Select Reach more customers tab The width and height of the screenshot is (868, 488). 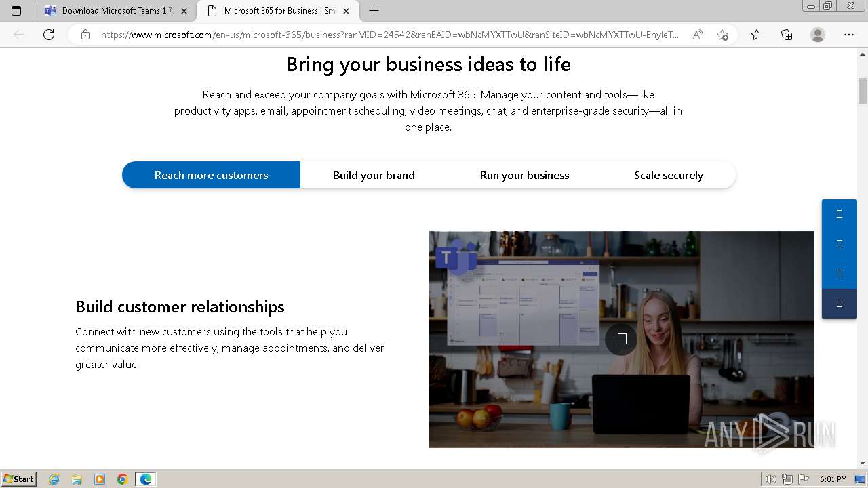pyautogui.click(x=211, y=175)
